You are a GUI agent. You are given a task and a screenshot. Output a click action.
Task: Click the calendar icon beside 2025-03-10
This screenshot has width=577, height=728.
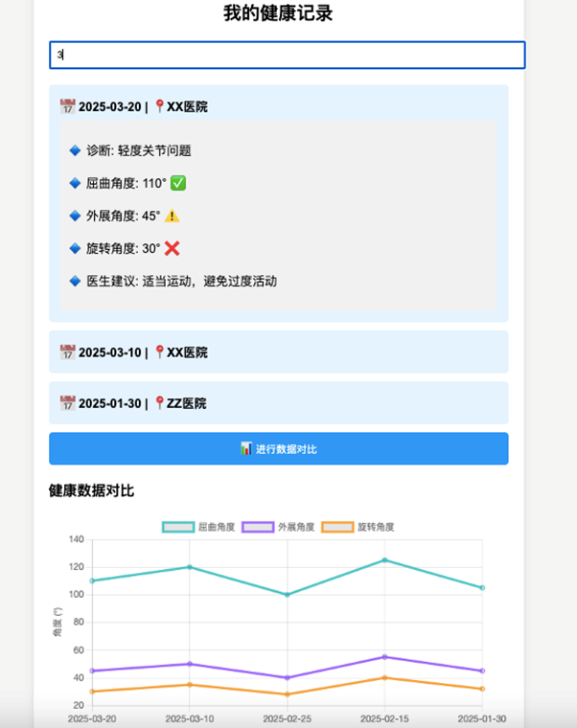coord(67,353)
